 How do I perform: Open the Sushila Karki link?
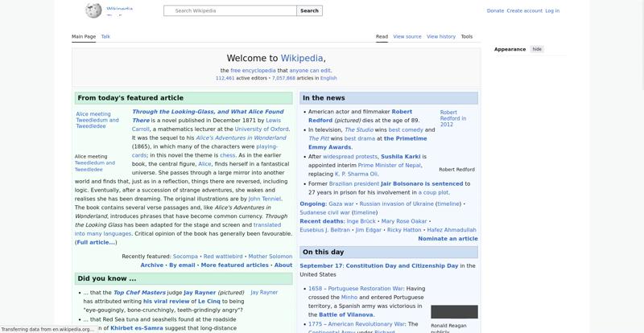coord(401,156)
